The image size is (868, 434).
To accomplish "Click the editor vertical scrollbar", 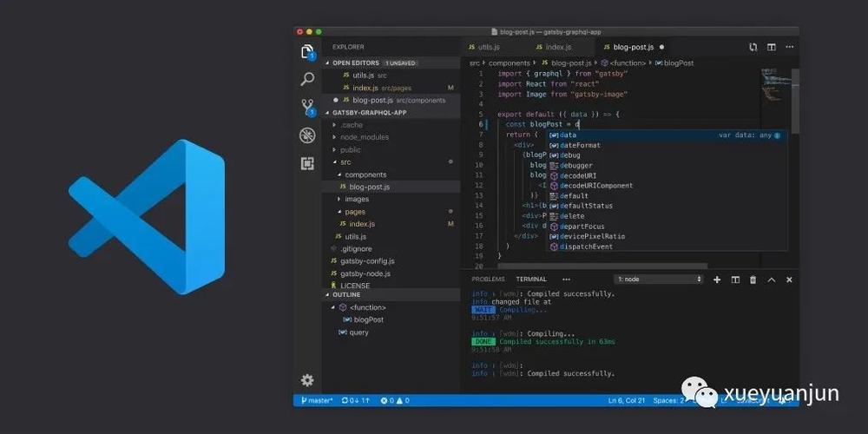I will 795,101.
